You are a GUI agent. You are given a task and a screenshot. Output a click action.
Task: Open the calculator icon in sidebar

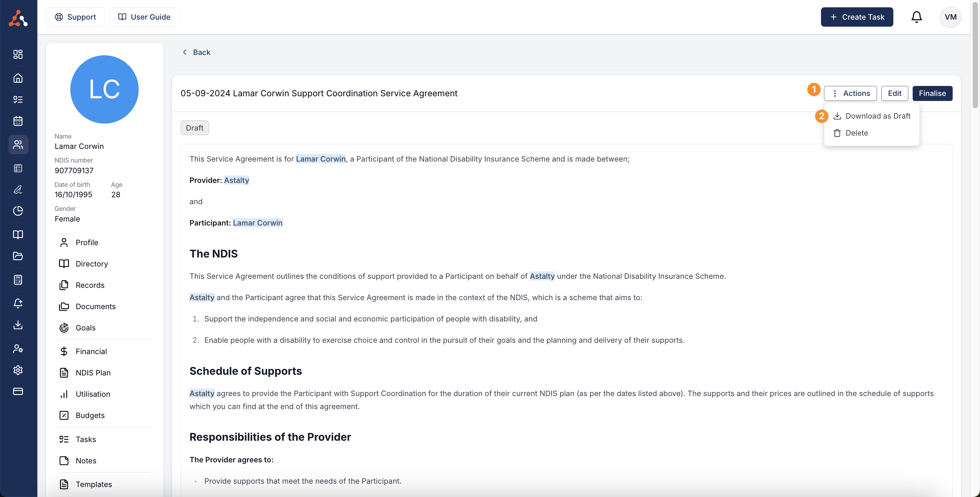tap(18, 279)
